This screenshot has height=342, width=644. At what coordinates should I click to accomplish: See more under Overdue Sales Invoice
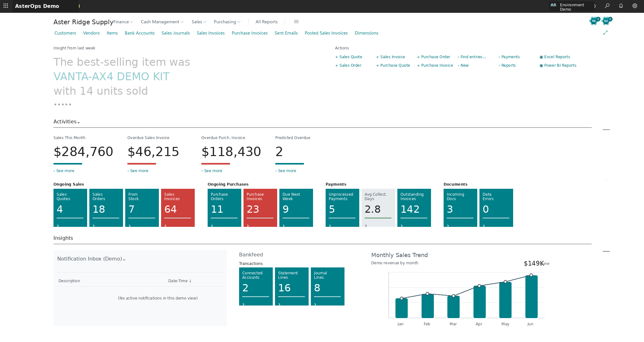click(138, 171)
